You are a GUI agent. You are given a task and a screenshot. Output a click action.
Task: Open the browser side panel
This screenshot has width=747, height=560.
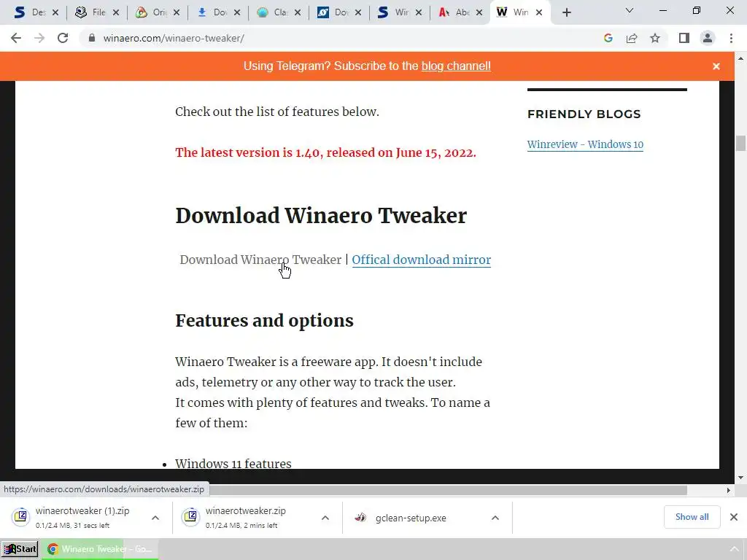click(x=684, y=38)
